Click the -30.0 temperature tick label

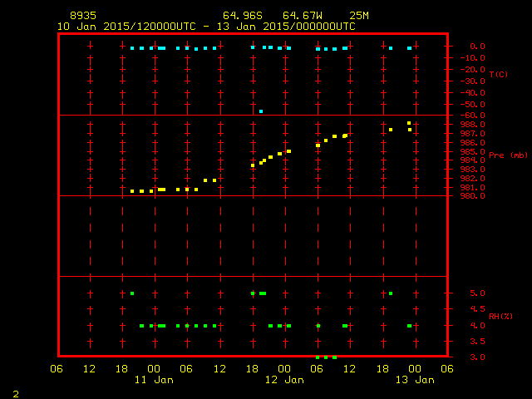(x=473, y=81)
